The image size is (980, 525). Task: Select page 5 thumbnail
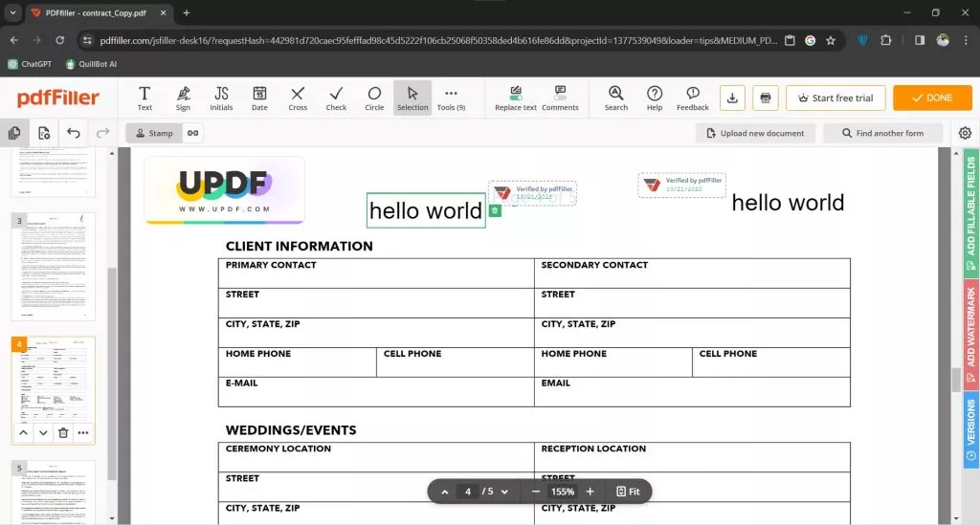(x=54, y=492)
